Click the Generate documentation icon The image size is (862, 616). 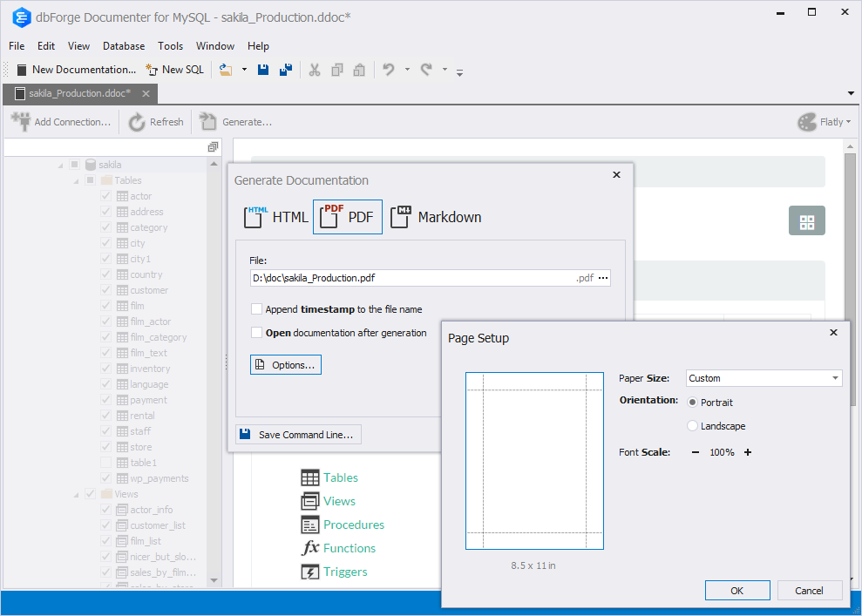(207, 121)
